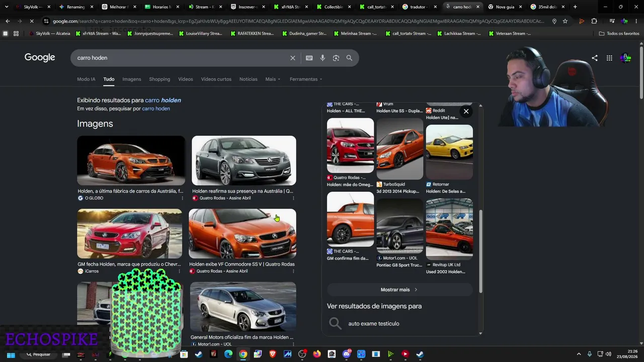Switch to the 'tradutor' browser tab
Image resolution: width=644 pixels, height=362 pixels.
click(x=420, y=7)
